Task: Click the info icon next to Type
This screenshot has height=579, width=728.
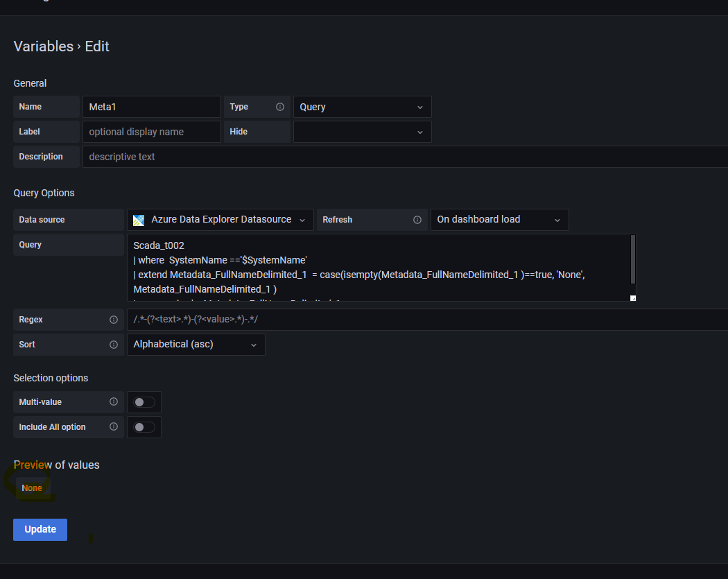Action: pyautogui.click(x=279, y=107)
